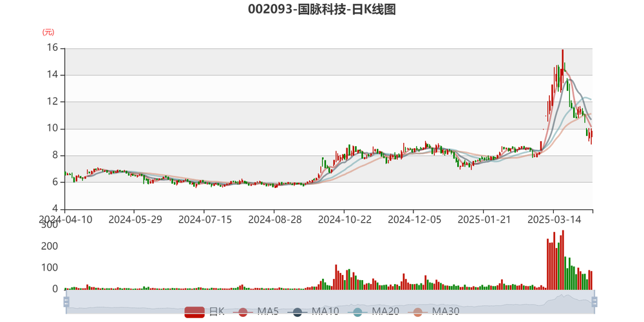This screenshot has width=644, height=322.
Task: Click the (元) unit label
Action: point(48,32)
